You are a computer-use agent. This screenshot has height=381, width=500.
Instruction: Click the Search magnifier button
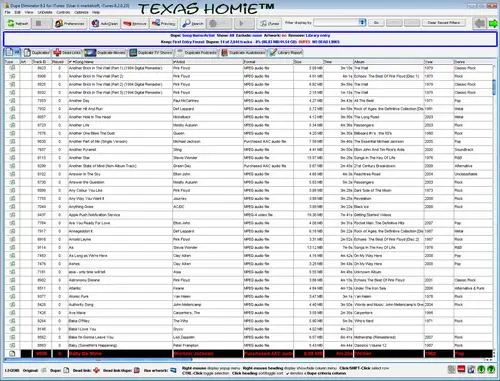(x=193, y=24)
